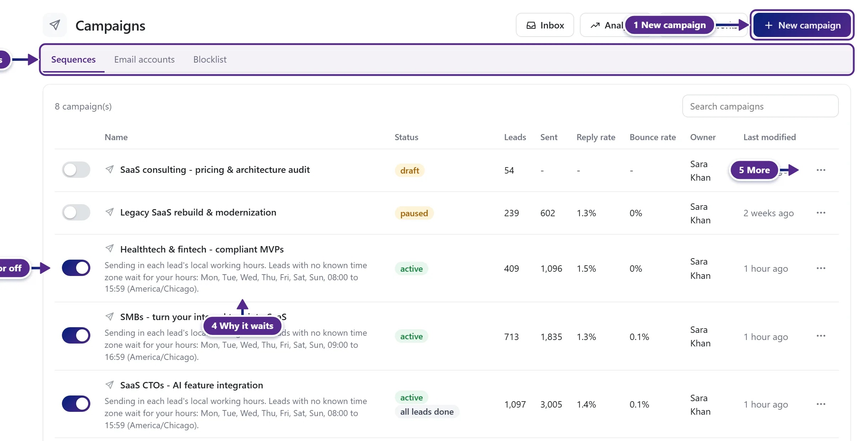Open SaaS consulting - pricing & architecture audit
This screenshot has height=441, width=868.
[x=215, y=170]
